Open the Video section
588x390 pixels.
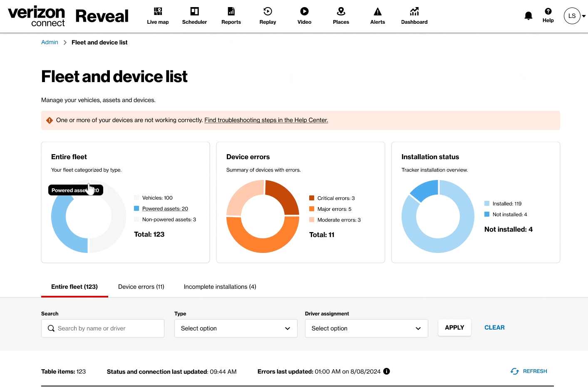[304, 16]
